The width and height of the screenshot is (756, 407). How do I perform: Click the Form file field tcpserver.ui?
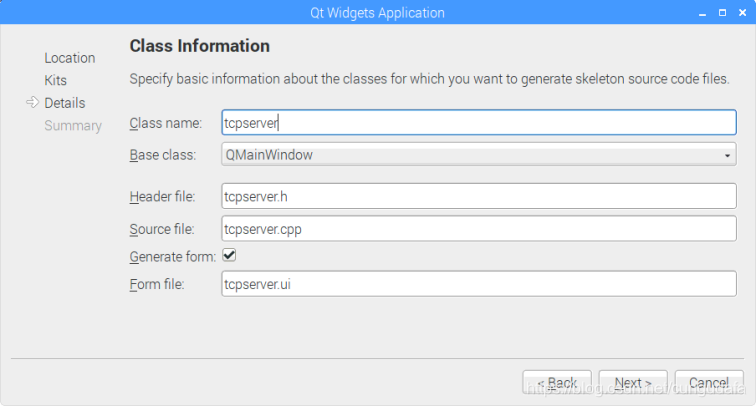click(479, 284)
